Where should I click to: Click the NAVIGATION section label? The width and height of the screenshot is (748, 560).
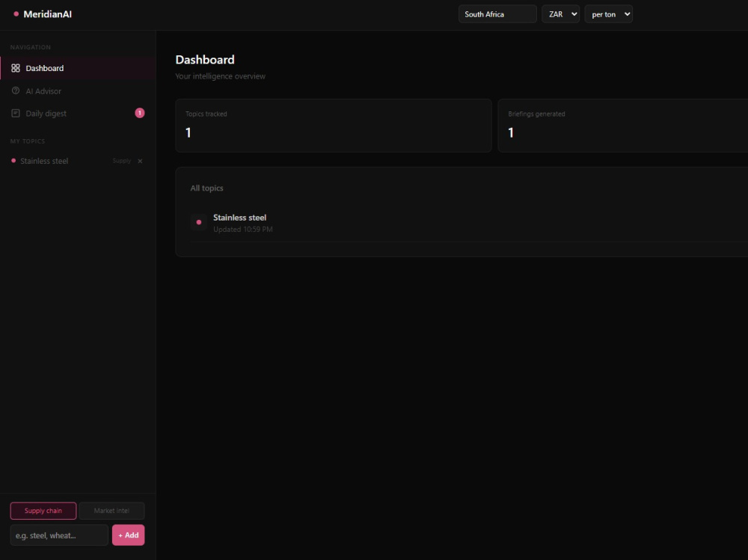coord(31,47)
